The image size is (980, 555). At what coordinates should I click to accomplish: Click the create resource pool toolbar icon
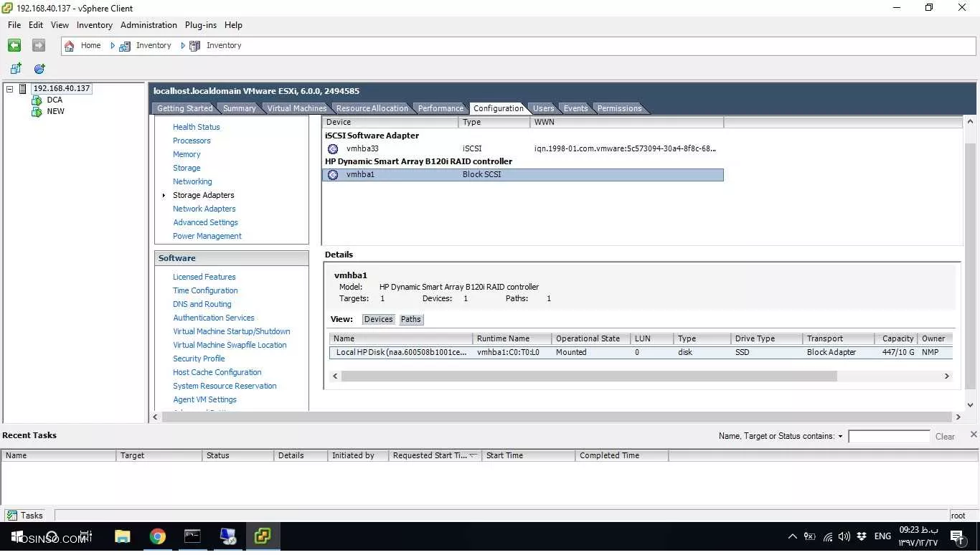[x=39, y=69]
